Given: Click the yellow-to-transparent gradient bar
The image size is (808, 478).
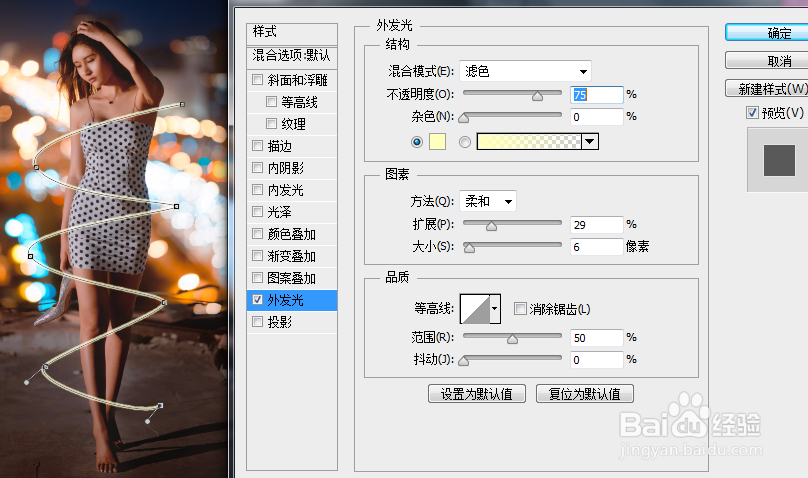Looking at the screenshot, I should coord(529,141).
